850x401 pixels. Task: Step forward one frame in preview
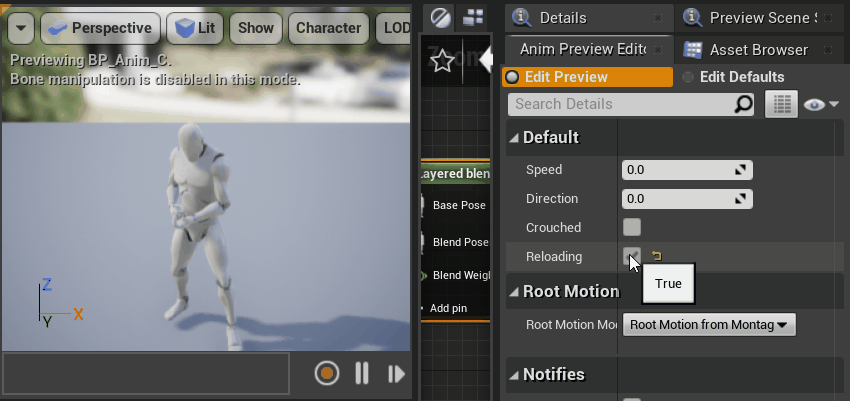397,374
